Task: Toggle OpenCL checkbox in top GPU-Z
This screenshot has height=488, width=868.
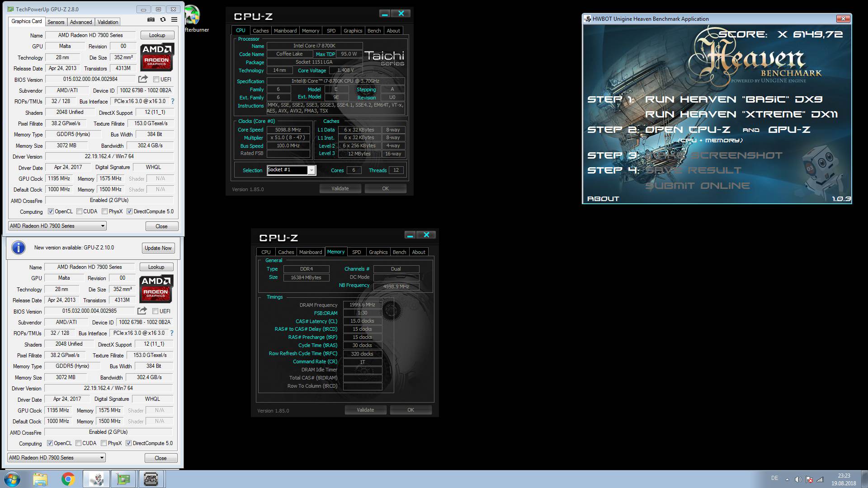Action: 51,211
